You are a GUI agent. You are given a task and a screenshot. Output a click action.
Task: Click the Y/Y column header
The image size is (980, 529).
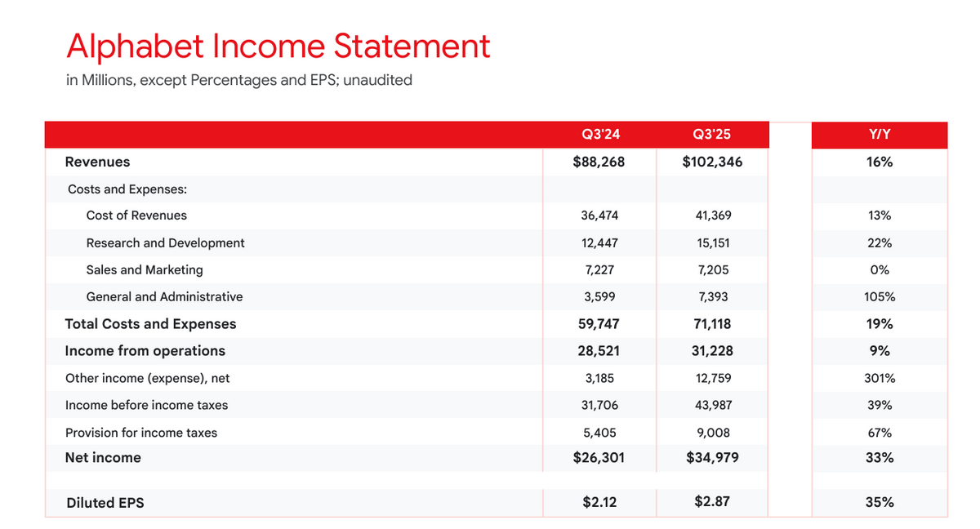pyautogui.click(x=879, y=135)
